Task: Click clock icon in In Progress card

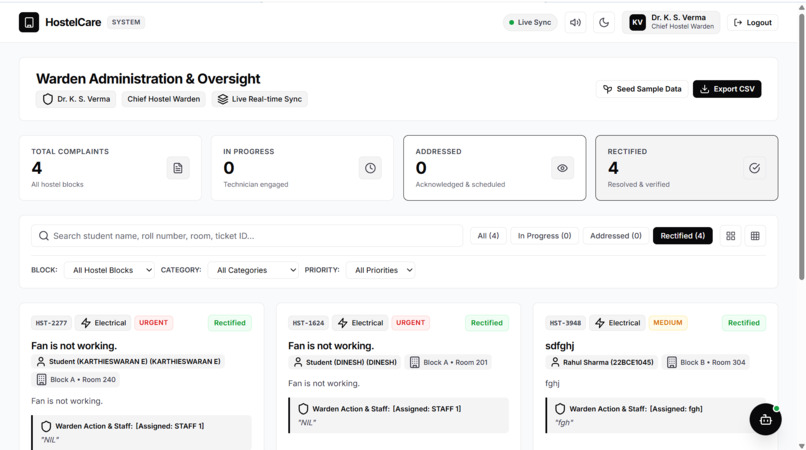Action: pyautogui.click(x=370, y=168)
